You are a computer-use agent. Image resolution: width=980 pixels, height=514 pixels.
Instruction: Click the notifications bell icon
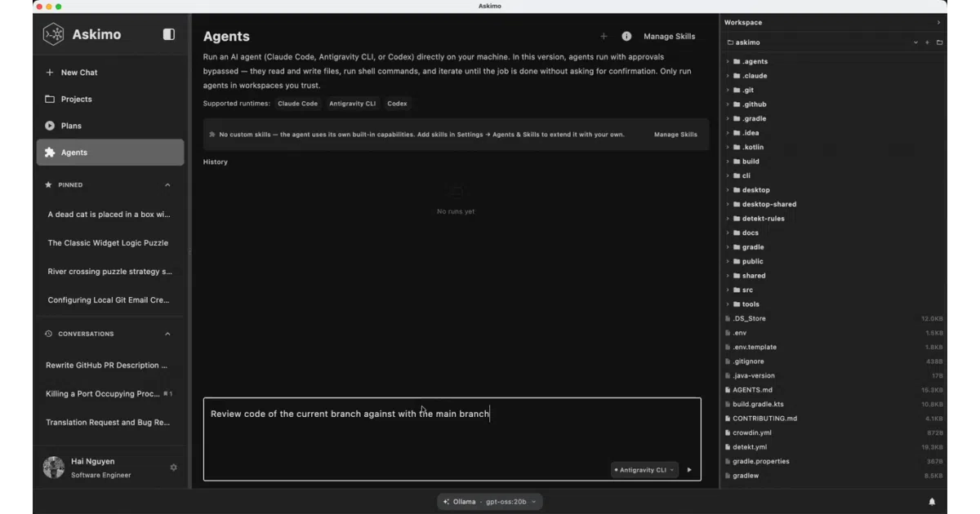932,502
